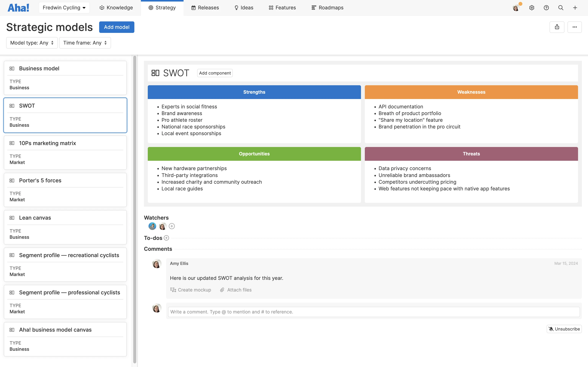Click the plus icon in top bar

tap(575, 8)
